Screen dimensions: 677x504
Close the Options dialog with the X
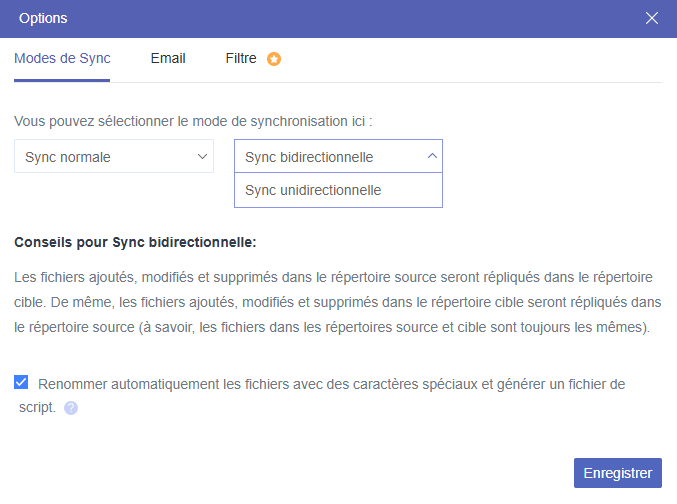click(652, 18)
